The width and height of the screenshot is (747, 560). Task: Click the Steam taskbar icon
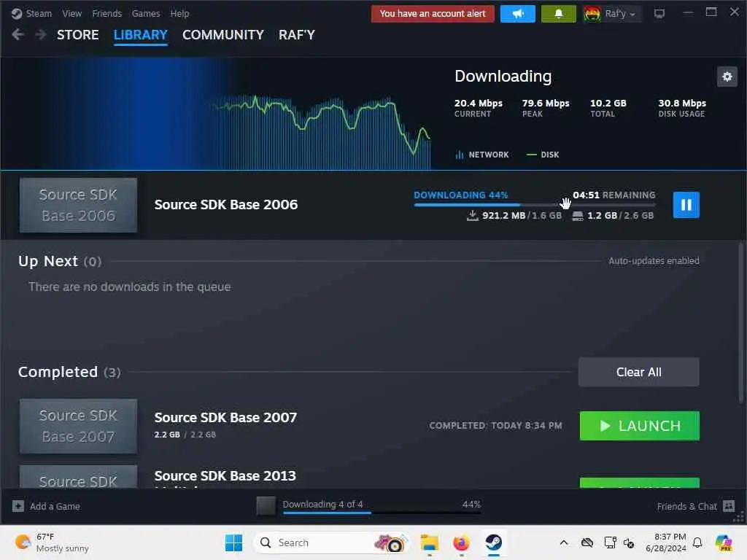tap(494, 542)
